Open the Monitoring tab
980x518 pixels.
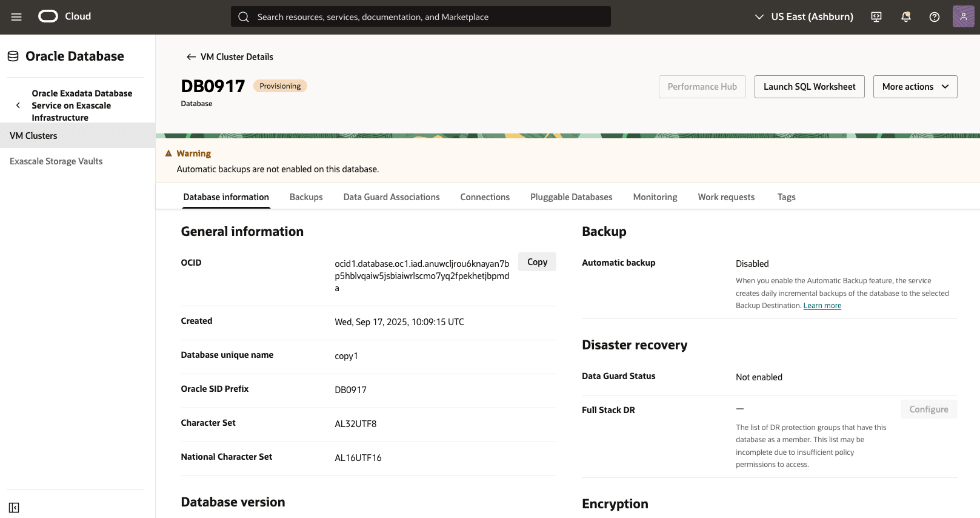click(x=655, y=197)
